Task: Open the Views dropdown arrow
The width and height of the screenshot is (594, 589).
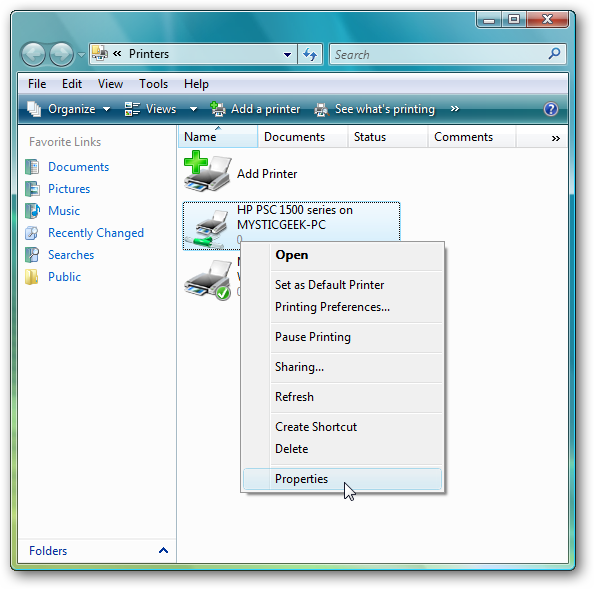Action: [193, 109]
